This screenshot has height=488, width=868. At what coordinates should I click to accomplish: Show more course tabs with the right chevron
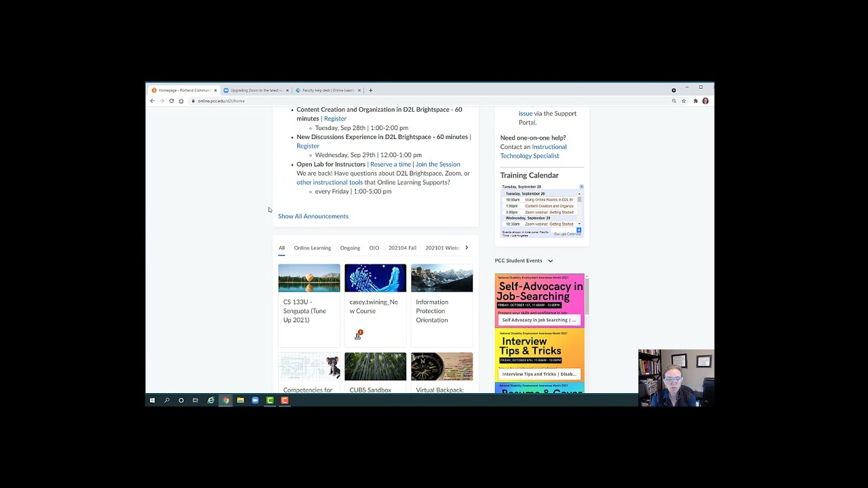tap(467, 248)
